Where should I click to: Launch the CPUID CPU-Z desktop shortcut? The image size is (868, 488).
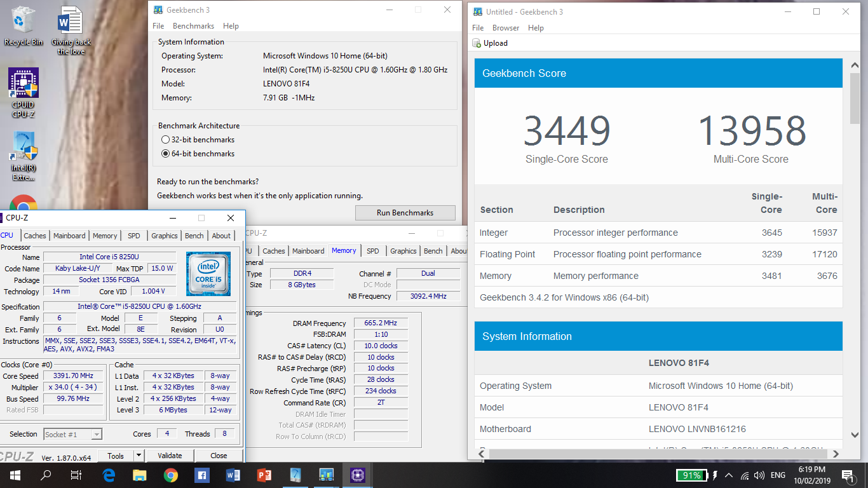(x=24, y=93)
